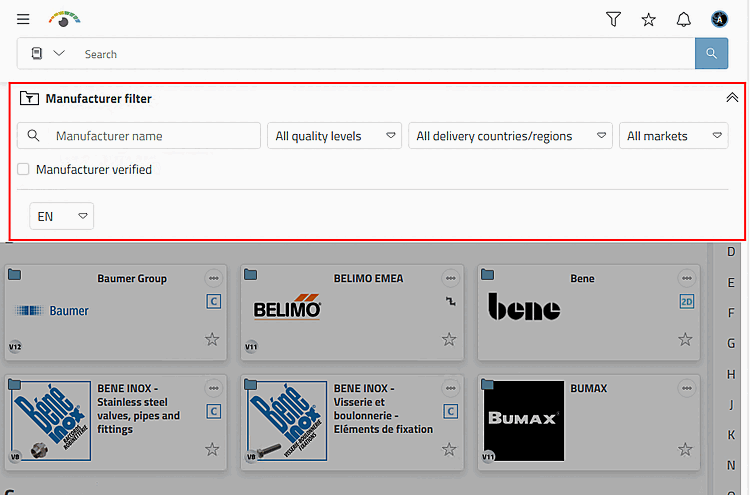Focus the Manufacturer name field
Image resolution: width=750 pixels, height=495 pixels.
coord(139,136)
